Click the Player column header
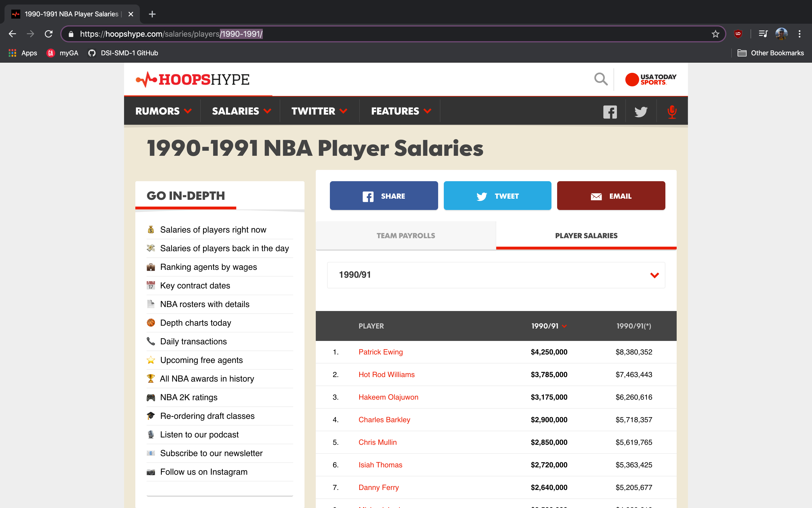 371,326
